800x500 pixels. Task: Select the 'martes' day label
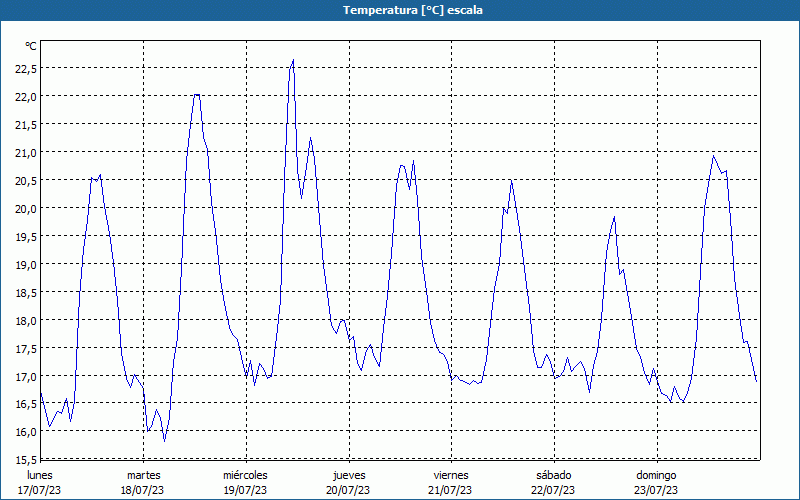pyautogui.click(x=143, y=476)
